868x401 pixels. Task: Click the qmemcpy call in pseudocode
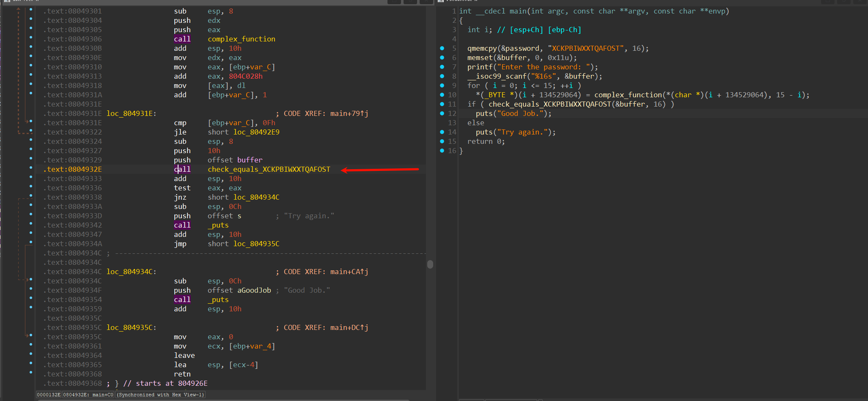pyautogui.click(x=482, y=48)
